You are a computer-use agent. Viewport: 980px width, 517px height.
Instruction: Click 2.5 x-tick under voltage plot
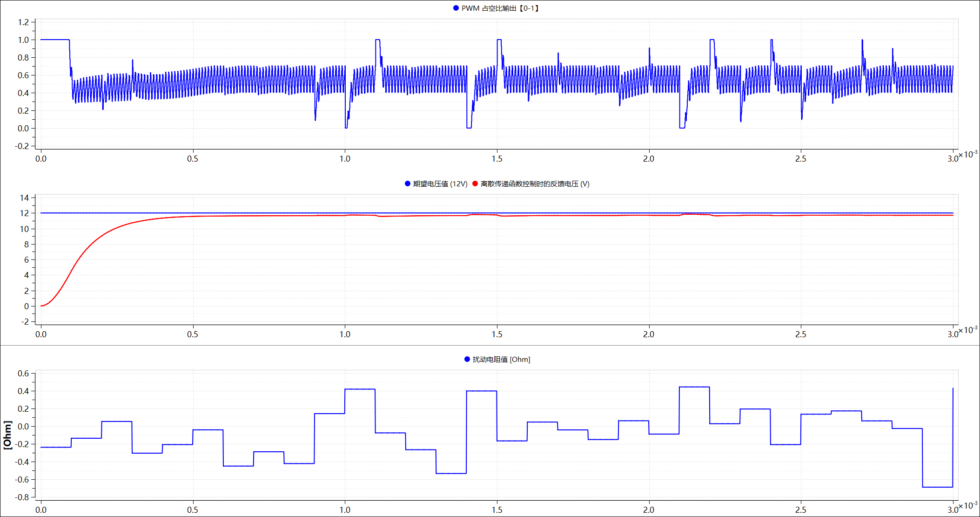point(800,334)
